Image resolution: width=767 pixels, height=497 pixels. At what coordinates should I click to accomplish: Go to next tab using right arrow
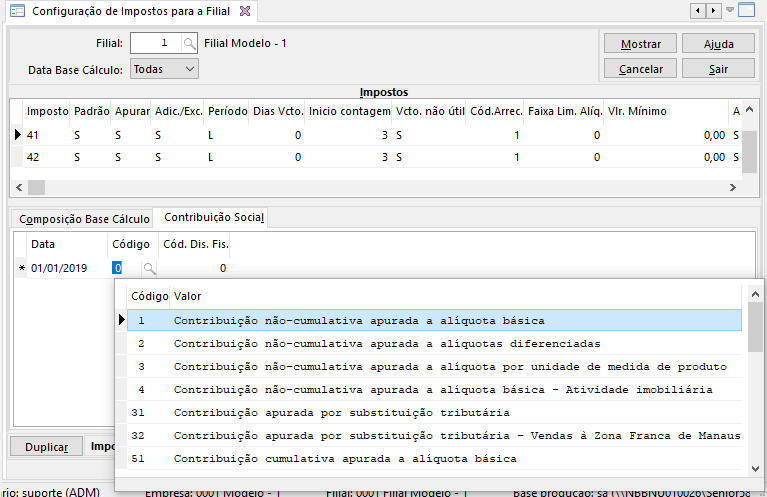(x=714, y=10)
